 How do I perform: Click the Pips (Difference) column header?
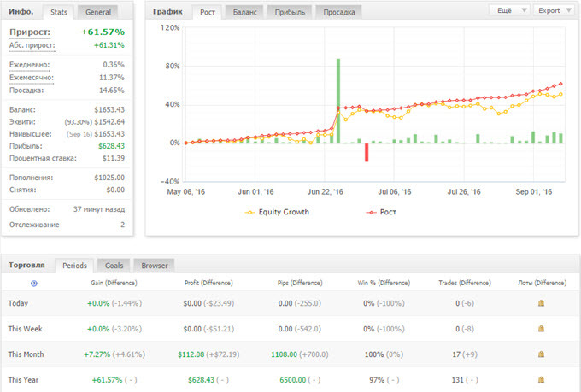(x=300, y=283)
